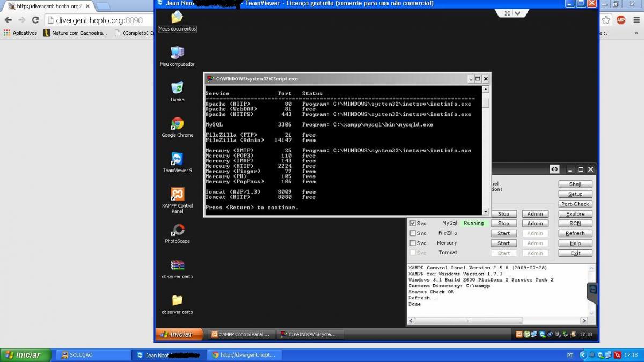
Task: Click the XAMPP Help button
Action: [575, 243]
